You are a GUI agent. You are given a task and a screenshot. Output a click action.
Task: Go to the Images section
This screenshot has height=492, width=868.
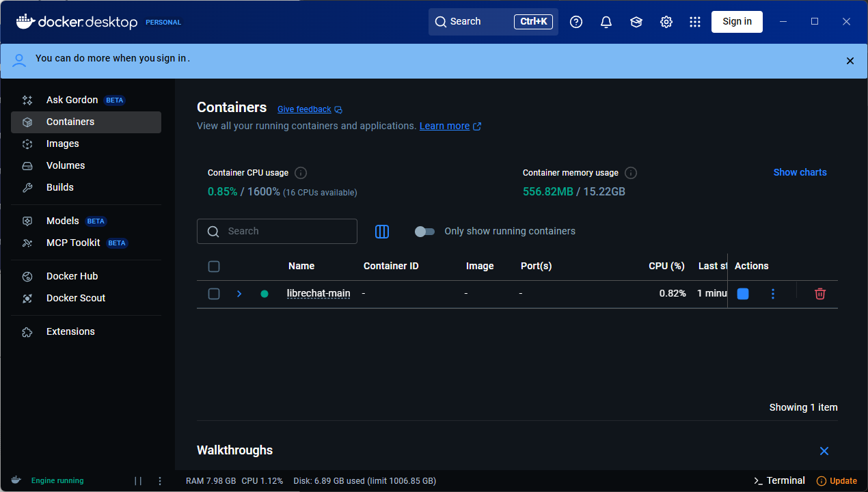point(86,143)
